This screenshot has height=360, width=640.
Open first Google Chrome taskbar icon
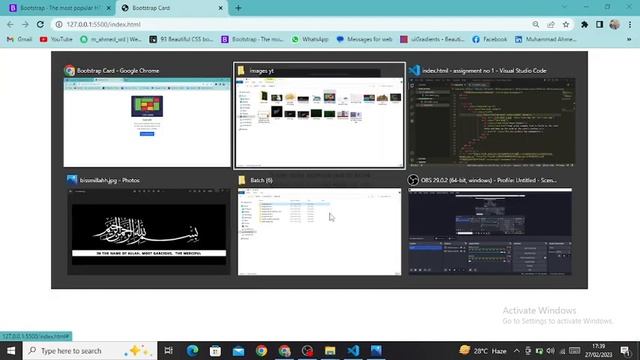coord(262,351)
